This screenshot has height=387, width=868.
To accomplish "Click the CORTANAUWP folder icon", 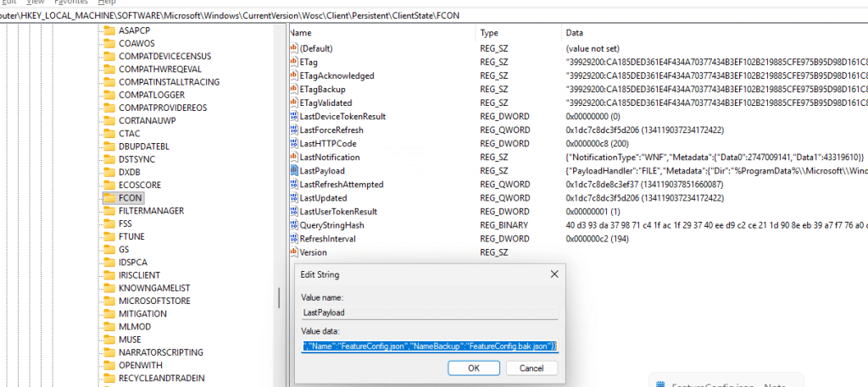I will coord(108,120).
